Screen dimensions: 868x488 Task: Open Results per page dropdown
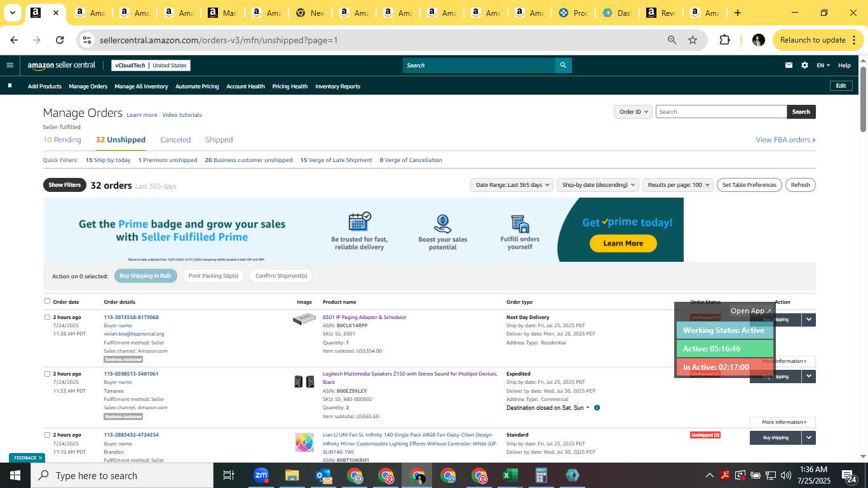click(x=678, y=185)
